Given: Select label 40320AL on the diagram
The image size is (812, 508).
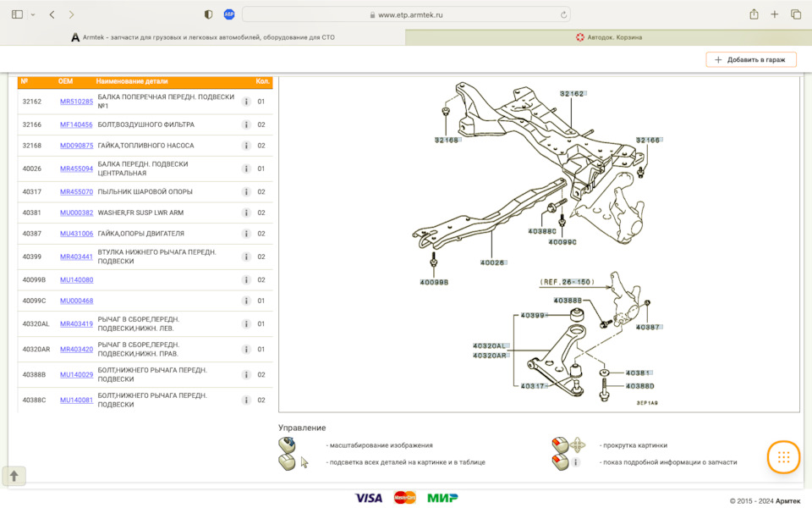Looking at the screenshot, I should point(491,345).
